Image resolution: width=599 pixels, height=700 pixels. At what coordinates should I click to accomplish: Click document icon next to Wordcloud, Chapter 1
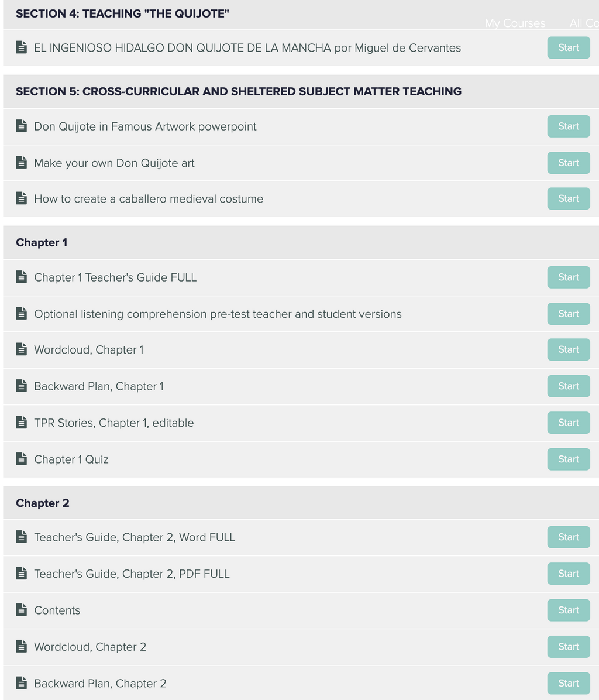(x=22, y=349)
